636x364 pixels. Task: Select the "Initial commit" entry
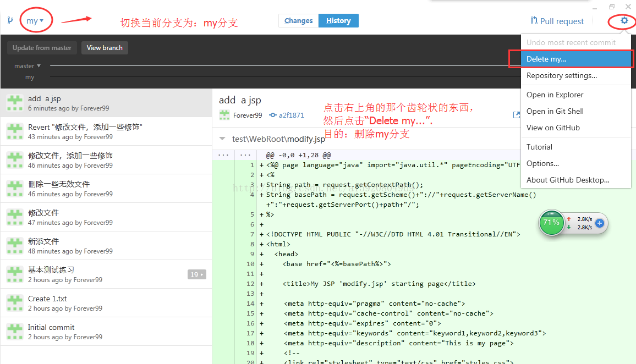[106, 332]
